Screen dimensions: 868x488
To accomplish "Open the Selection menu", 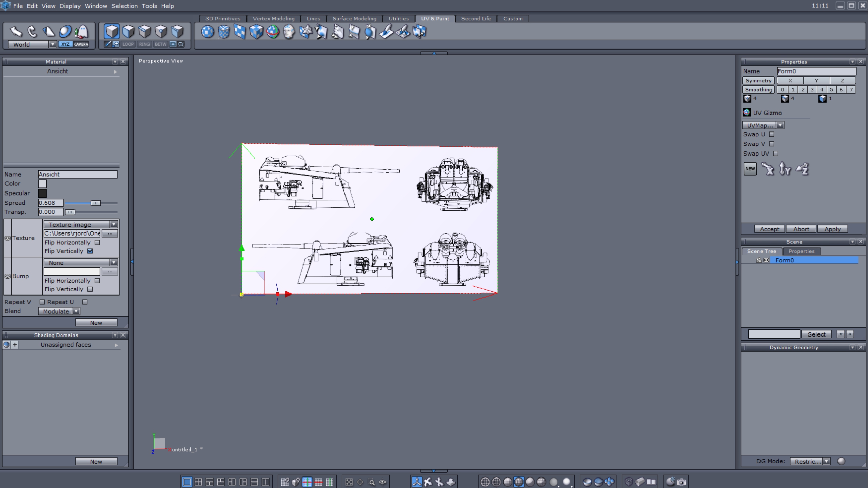I will click(124, 6).
